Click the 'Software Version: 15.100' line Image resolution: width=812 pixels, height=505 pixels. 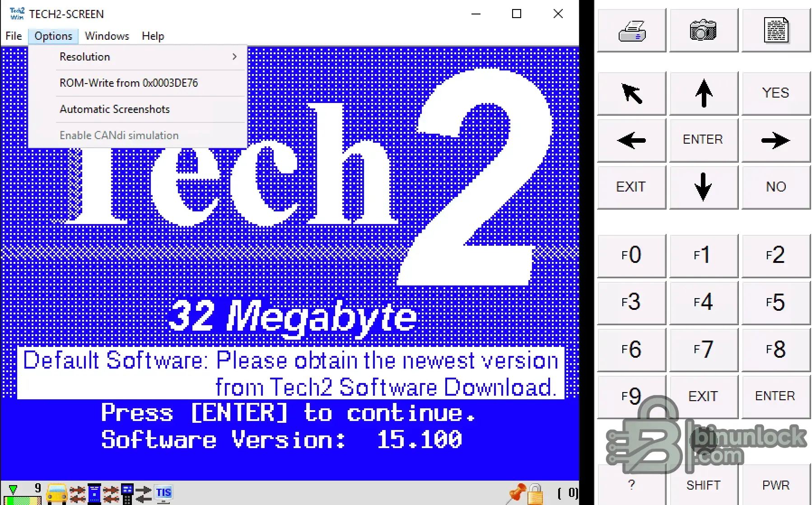(x=282, y=440)
